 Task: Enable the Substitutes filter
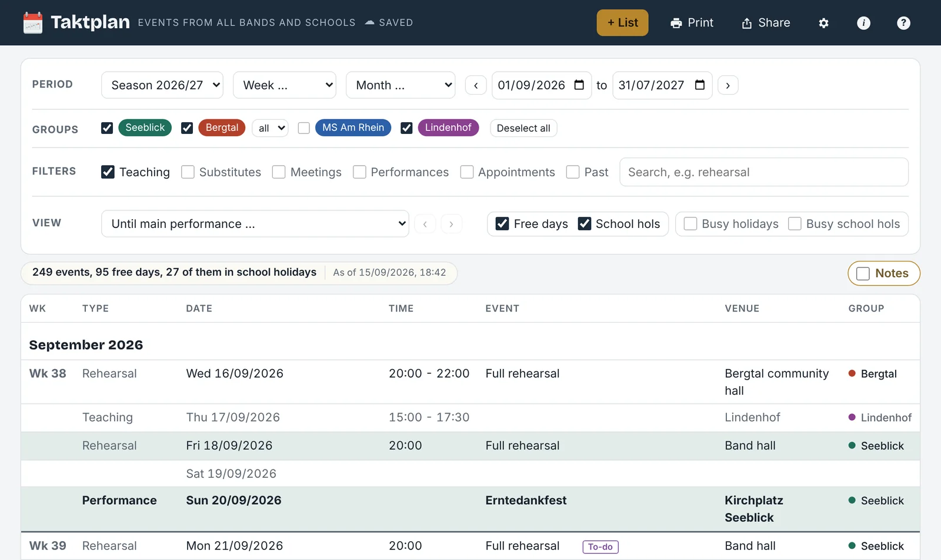point(188,172)
